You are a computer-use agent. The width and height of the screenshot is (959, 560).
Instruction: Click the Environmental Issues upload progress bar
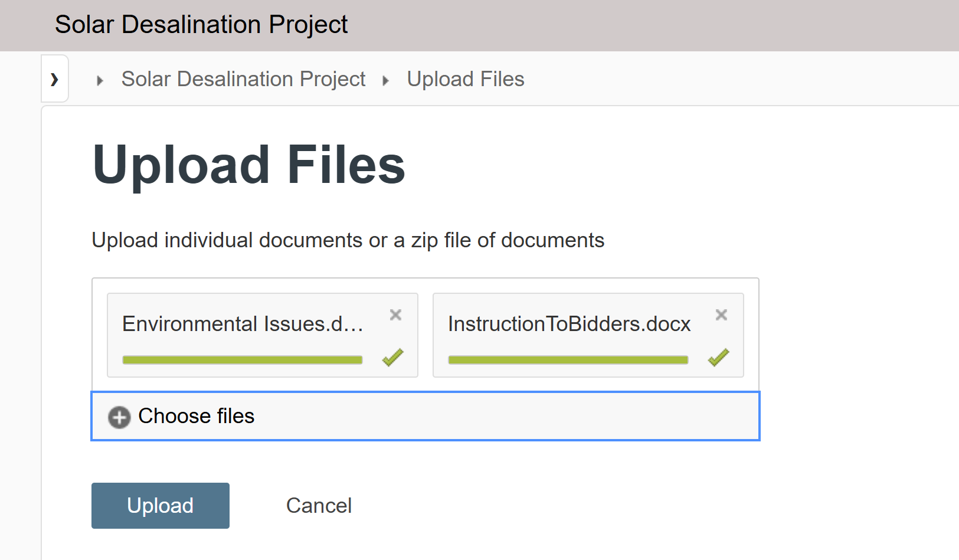point(243,360)
